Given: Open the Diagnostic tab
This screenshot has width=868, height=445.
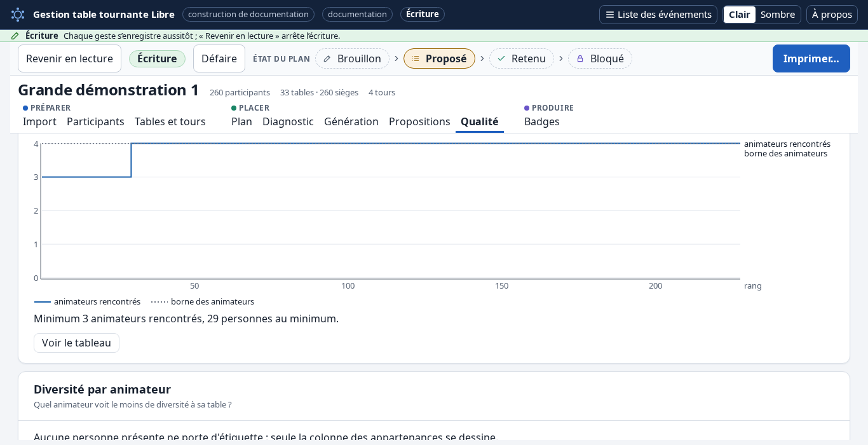Looking at the screenshot, I should click(288, 121).
